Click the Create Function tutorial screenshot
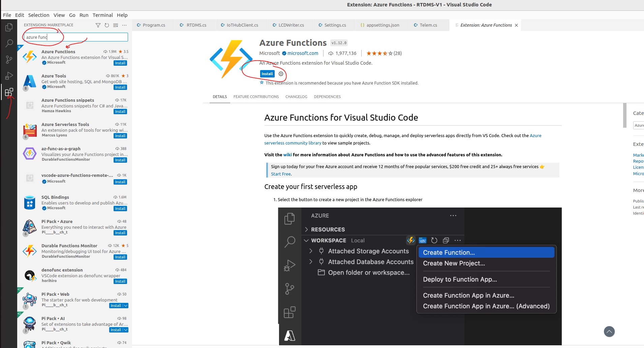The width and height of the screenshot is (644, 348). 420,276
